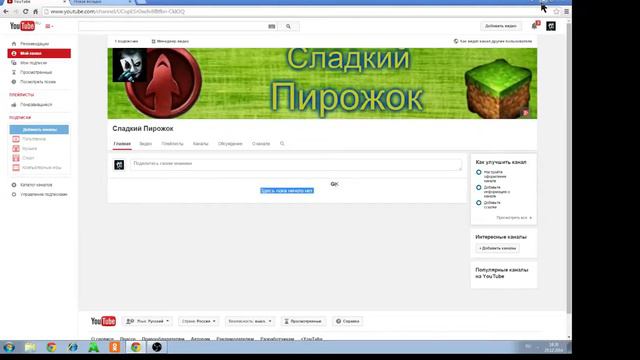Click the page vertical scrollbar
This screenshot has width=640, height=360.
pos(569,167)
